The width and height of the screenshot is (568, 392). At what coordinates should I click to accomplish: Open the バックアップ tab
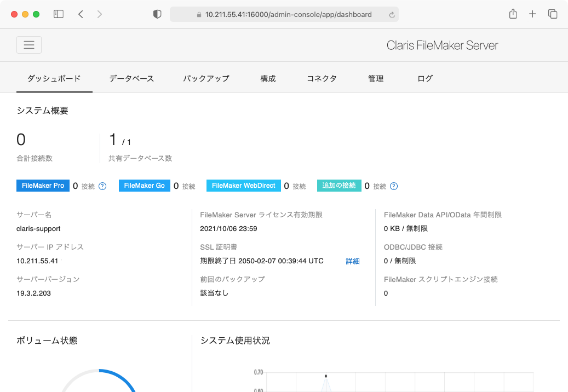(x=206, y=78)
